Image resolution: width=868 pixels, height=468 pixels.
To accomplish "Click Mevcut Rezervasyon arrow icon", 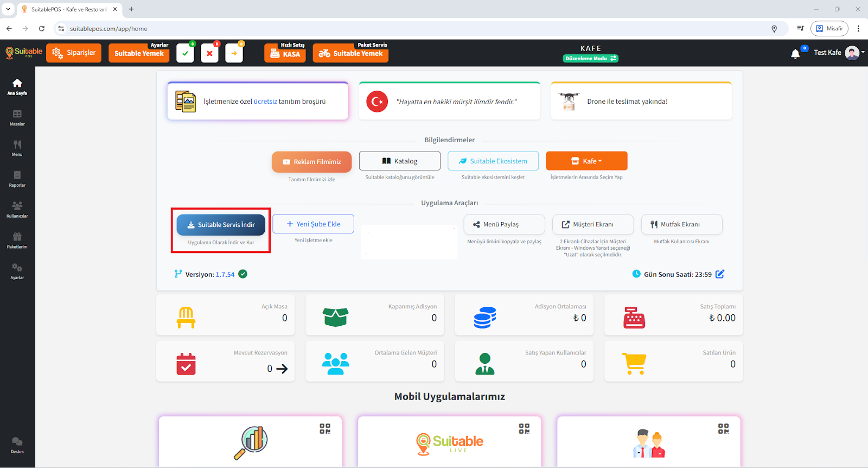I will click(282, 369).
